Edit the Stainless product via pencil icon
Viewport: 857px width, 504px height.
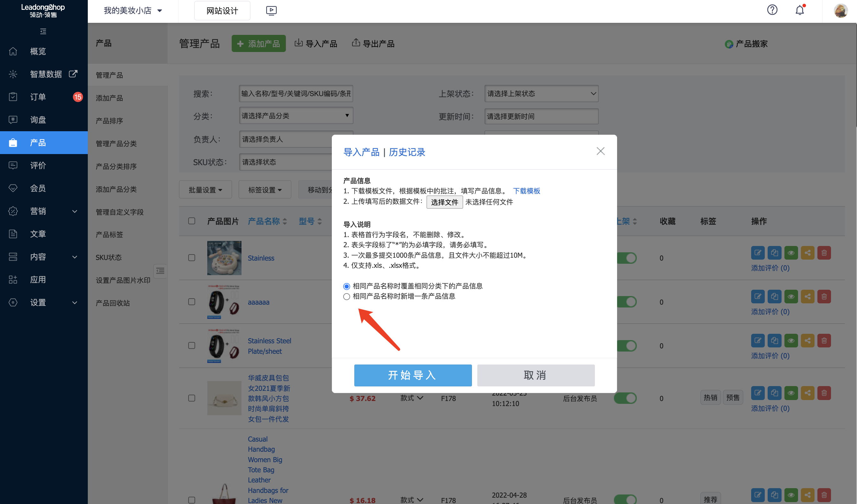(758, 252)
